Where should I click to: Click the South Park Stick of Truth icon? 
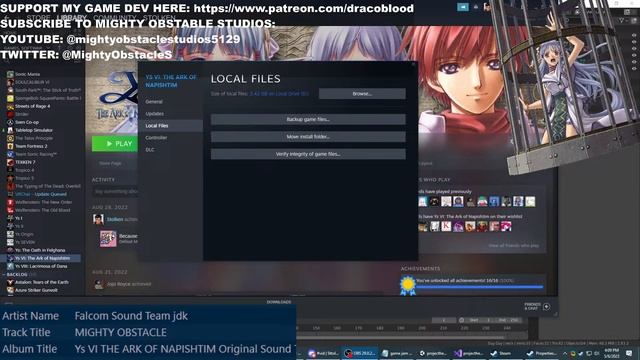coord(10,90)
